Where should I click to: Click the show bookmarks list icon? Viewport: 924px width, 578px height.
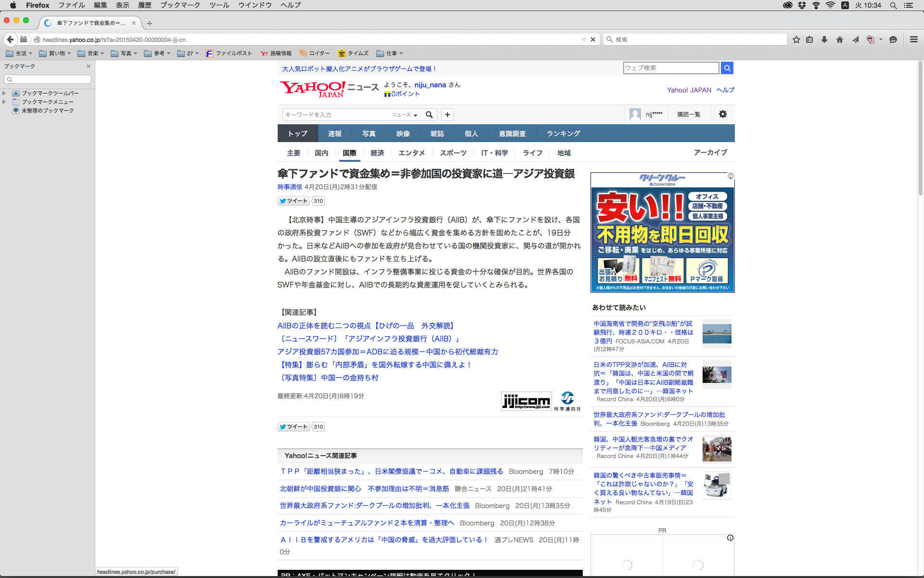coord(809,39)
